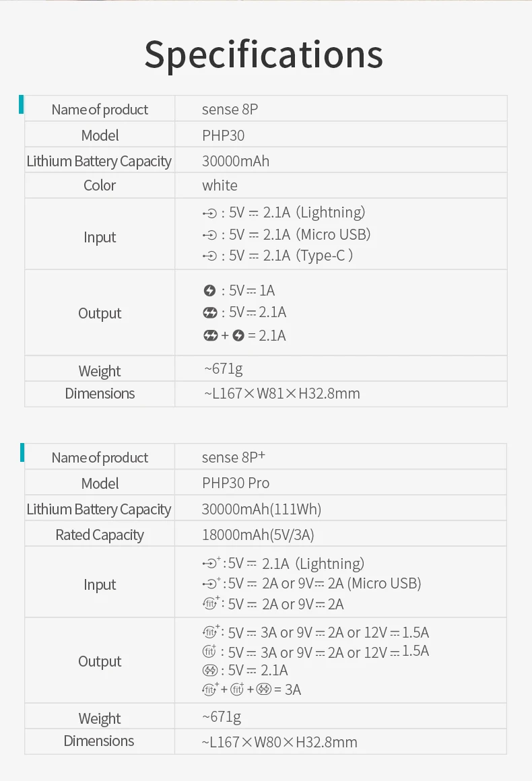Click the single bolt 5V 1A output icon
Viewport: 532px width, 781px height.
click(x=209, y=290)
